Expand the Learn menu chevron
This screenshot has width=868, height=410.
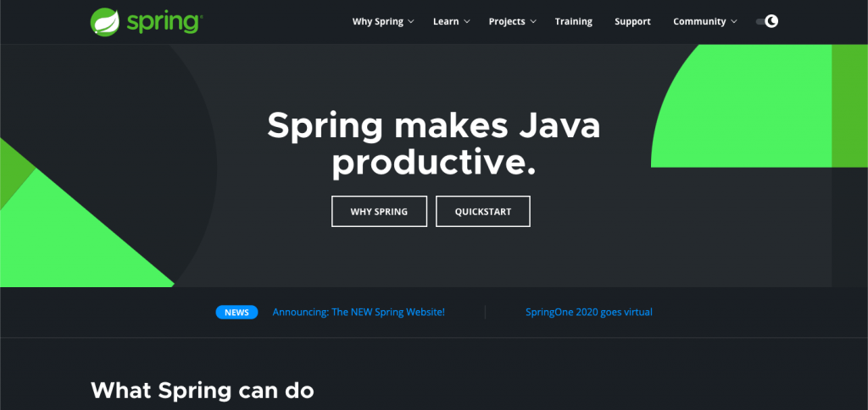pos(467,21)
